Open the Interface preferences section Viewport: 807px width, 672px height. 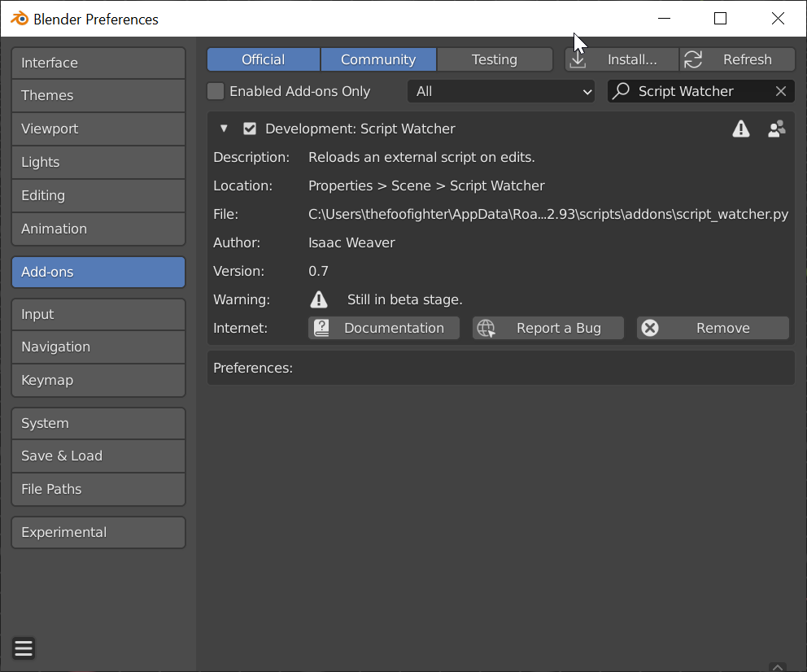(98, 63)
